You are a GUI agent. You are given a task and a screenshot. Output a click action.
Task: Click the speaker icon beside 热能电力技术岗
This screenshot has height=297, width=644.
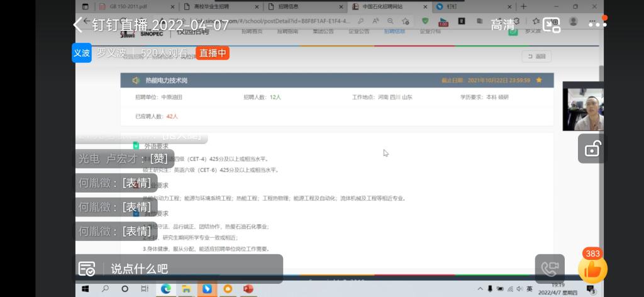click(135, 81)
